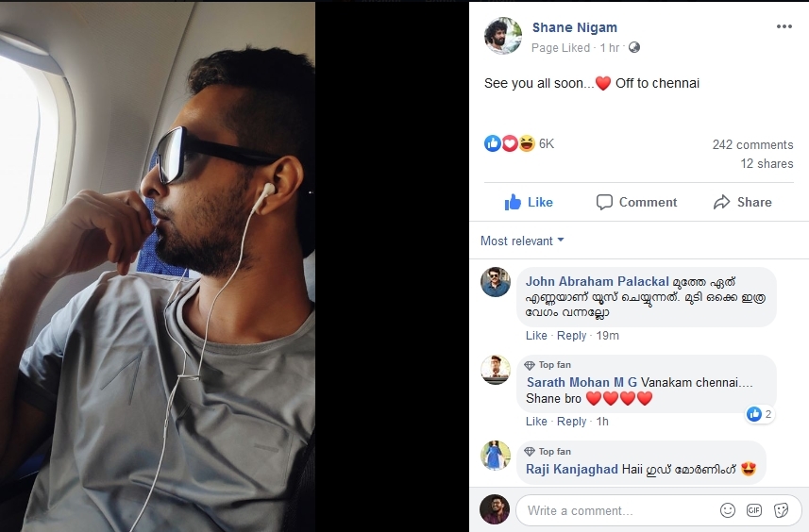The image size is (809, 532).
Task: Click the Comment speech bubble button
Action: pos(636,202)
